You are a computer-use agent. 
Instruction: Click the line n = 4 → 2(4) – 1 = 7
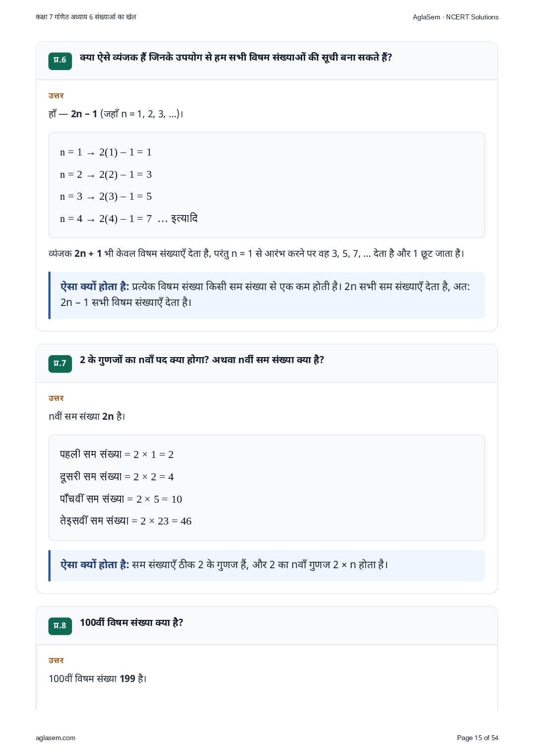(x=129, y=219)
